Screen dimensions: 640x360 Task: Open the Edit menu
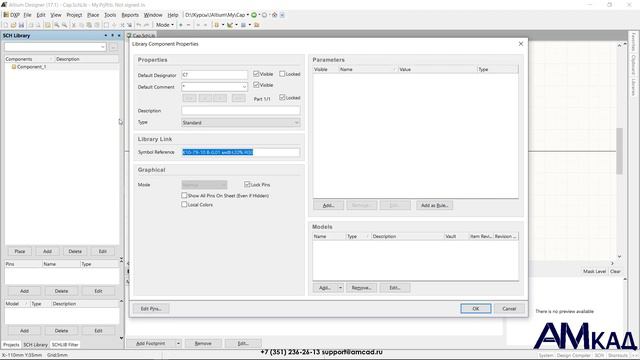(x=41, y=15)
